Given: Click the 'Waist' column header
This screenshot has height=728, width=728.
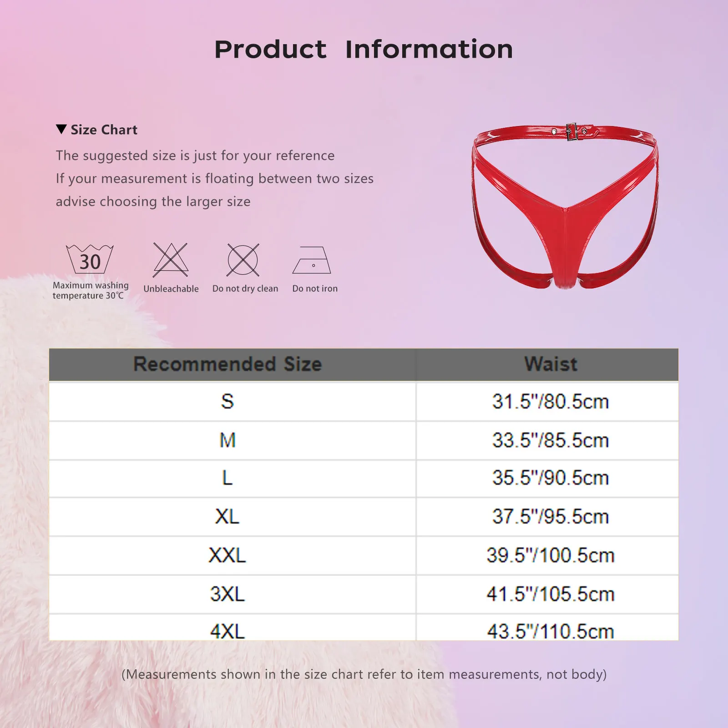Looking at the screenshot, I should [547, 364].
